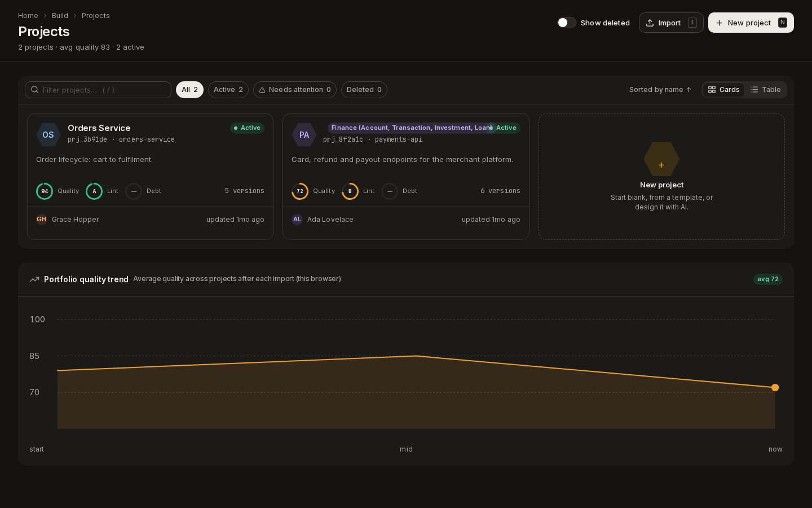The height and width of the screenshot is (508, 812).
Task: Click the Order lifecycle description text
Action: coord(94,160)
